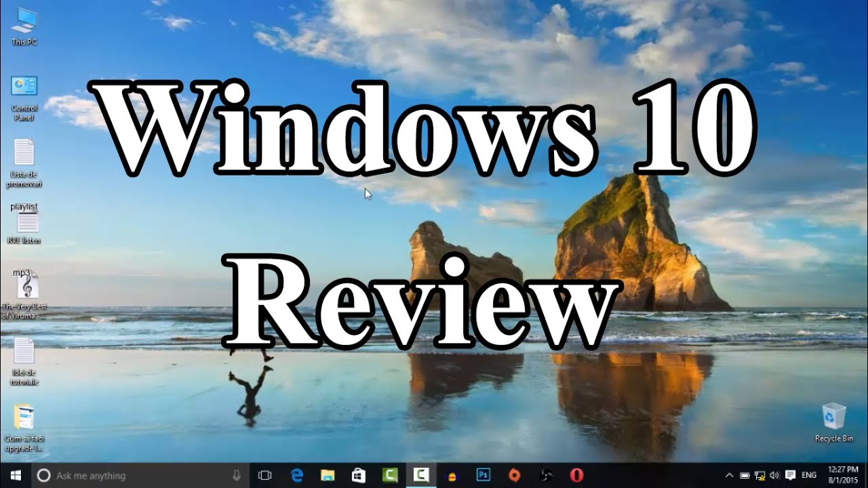Check battery status in the system tray
The width and height of the screenshot is (868, 488).
[745, 476]
